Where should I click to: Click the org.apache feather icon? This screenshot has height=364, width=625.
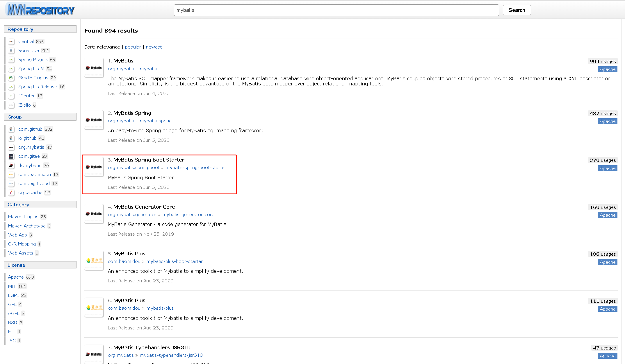click(11, 193)
